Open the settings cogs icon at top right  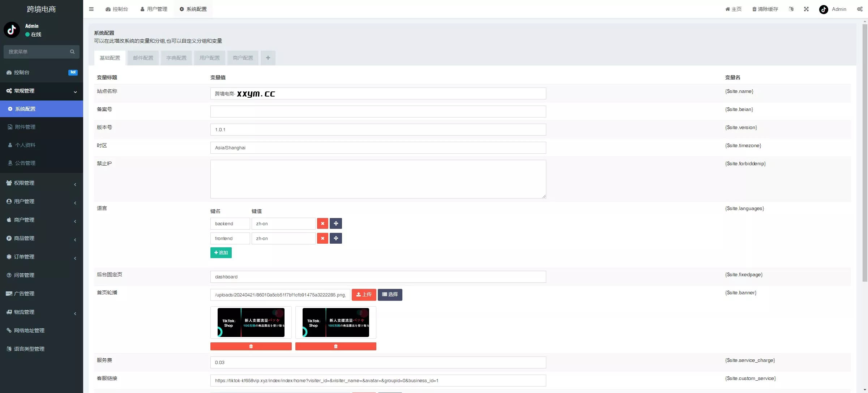click(860, 9)
